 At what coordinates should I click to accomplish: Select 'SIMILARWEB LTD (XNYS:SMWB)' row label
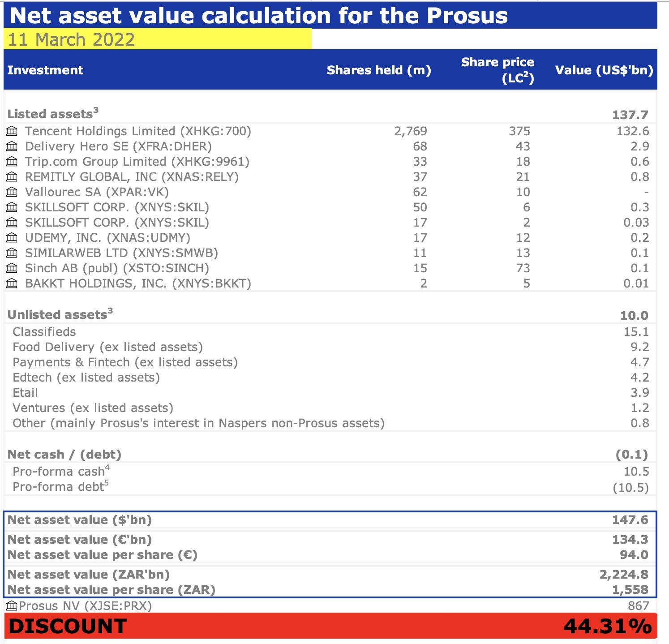pos(121,253)
